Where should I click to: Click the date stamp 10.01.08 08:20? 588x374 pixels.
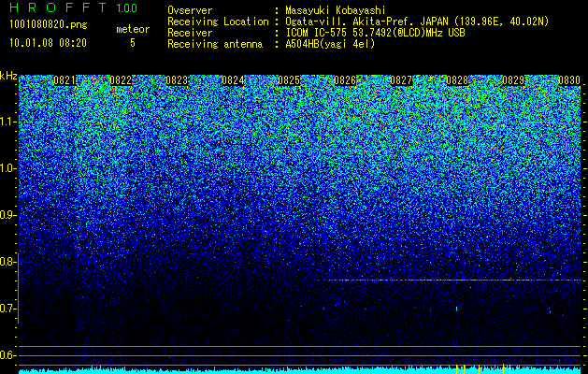[x=48, y=43]
